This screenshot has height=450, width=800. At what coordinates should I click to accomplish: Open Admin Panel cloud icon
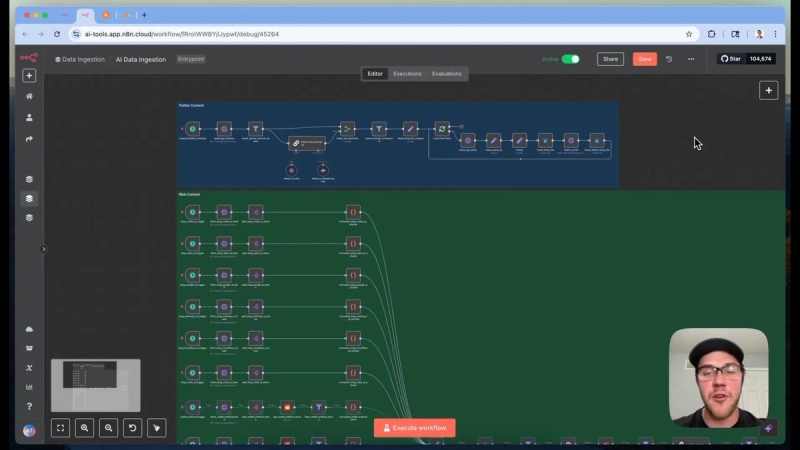pyautogui.click(x=29, y=329)
